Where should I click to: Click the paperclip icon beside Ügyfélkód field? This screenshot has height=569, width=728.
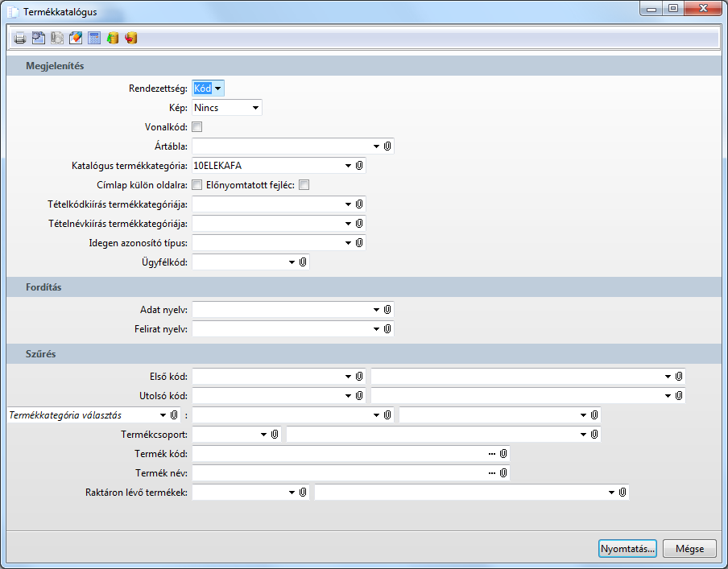tap(303, 262)
